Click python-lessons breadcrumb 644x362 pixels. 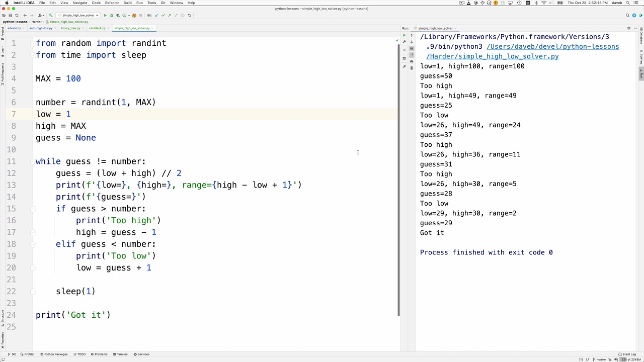pos(15,22)
